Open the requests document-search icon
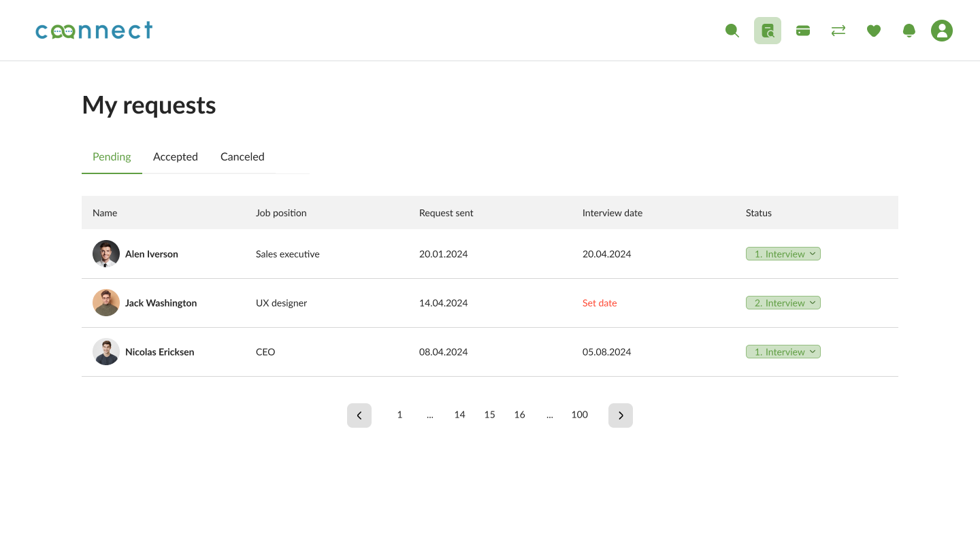Viewport: 980px width, 542px height. 767,31
